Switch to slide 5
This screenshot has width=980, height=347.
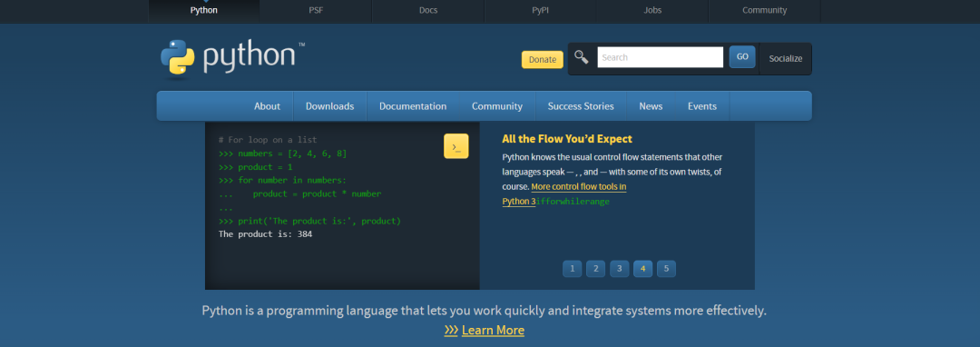(x=666, y=269)
